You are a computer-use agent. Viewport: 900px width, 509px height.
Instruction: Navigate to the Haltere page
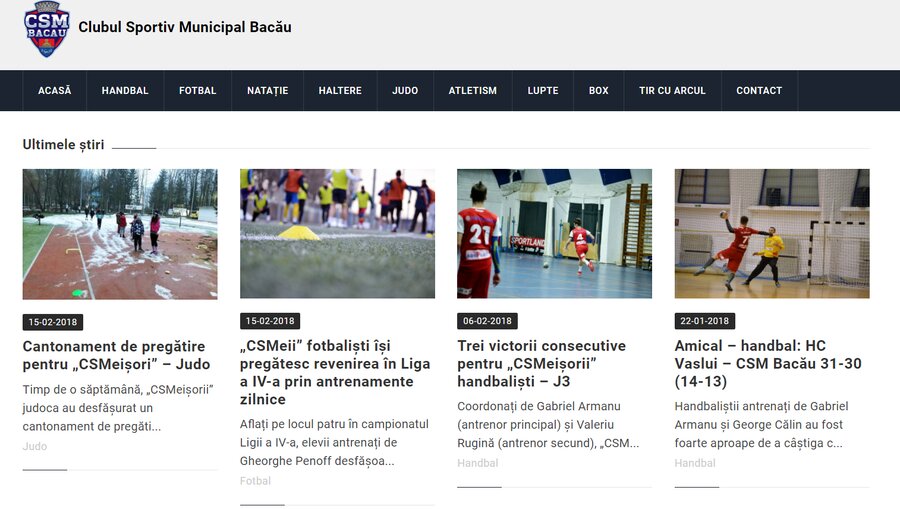pyautogui.click(x=340, y=91)
